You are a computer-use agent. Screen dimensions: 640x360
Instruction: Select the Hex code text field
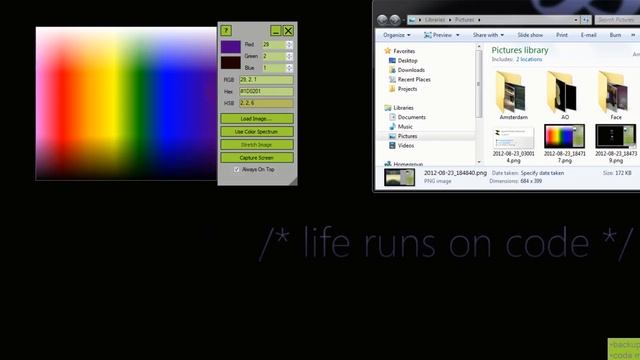click(266, 91)
